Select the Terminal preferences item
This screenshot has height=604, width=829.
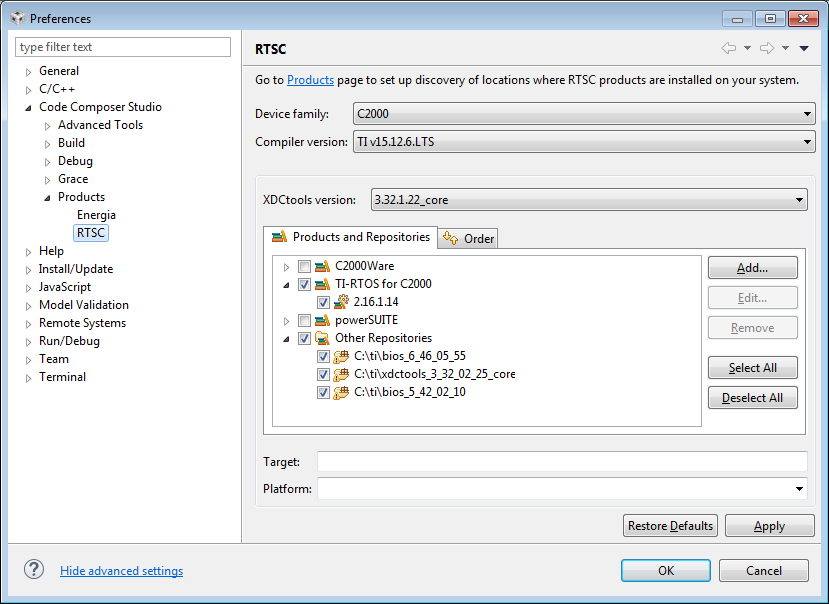coord(62,377)
